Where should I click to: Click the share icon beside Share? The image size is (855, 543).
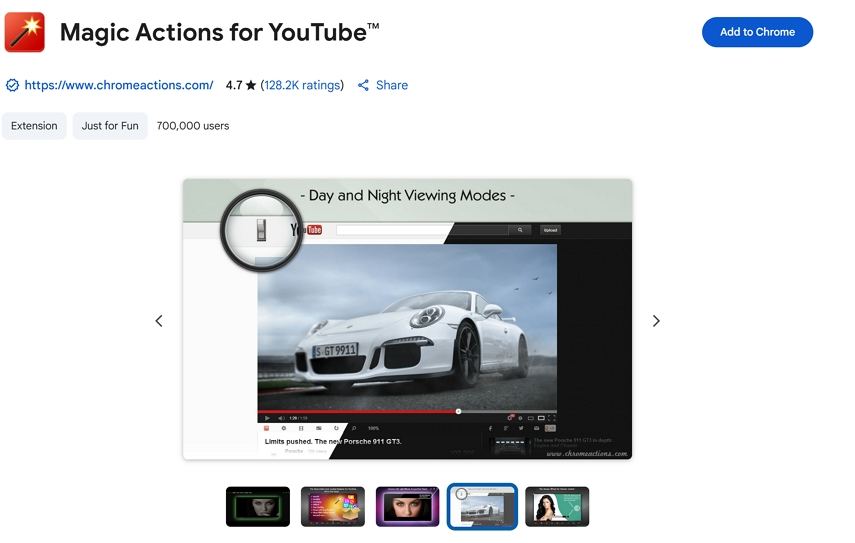click(363, 85)
